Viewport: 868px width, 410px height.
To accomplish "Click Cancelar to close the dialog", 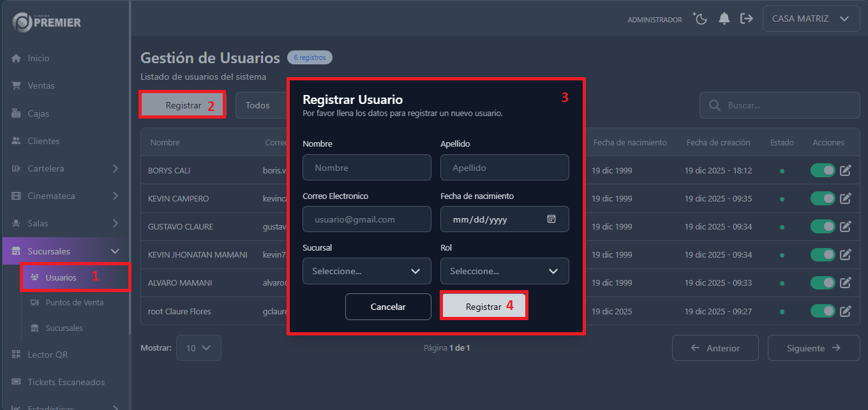I will 388,307.
